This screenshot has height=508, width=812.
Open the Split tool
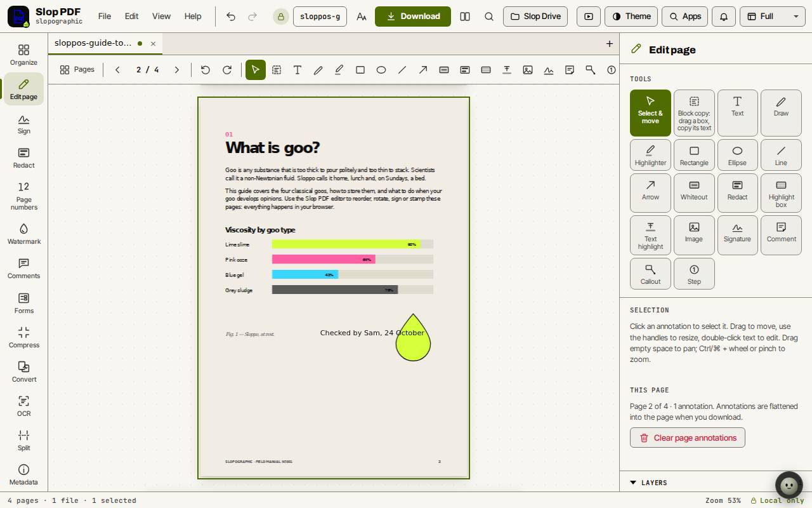click(x=23, y=440)
